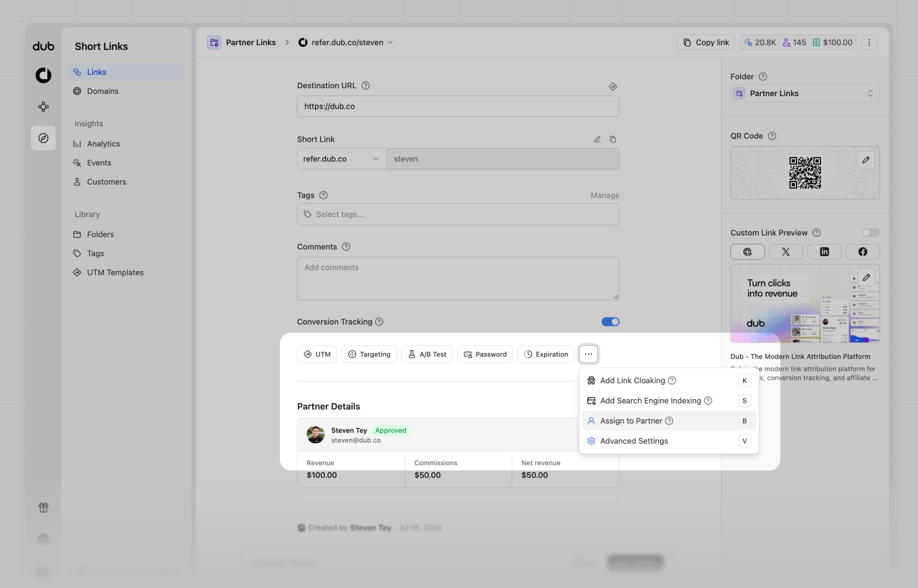The image size is (918, 588).
Task: Select the default web preview tab
Action: tap(748, 252)
